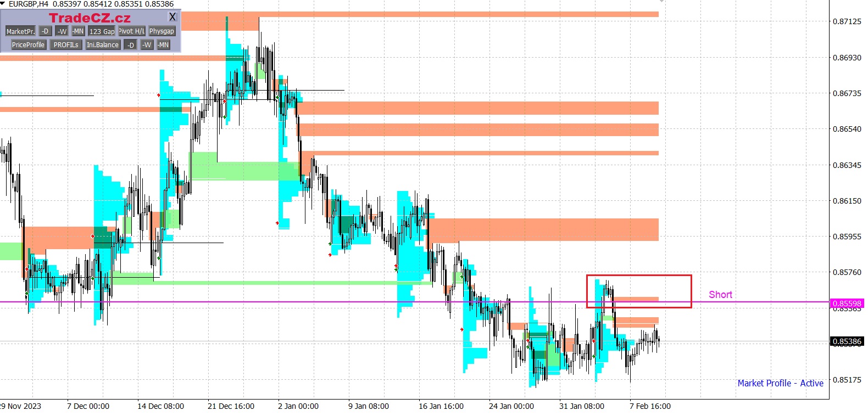This screenshot has height=416, width=868.
Task: Click the magenta 0.85598 price label
Action: tap(847, 303)
